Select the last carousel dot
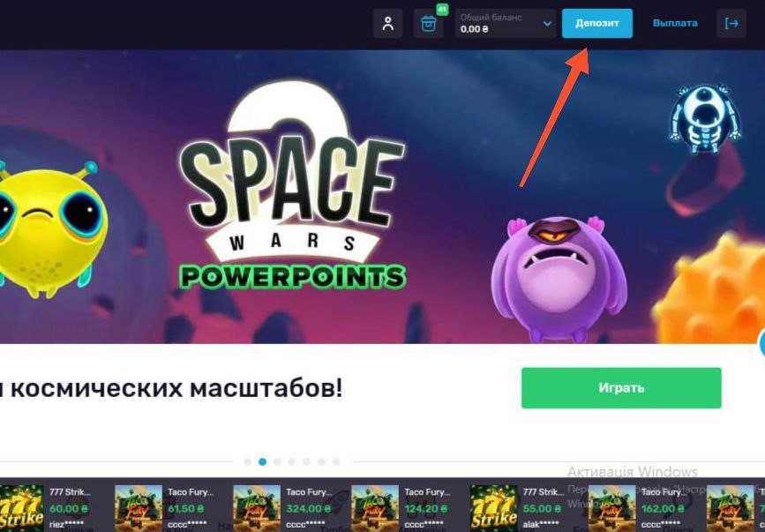 335,461
